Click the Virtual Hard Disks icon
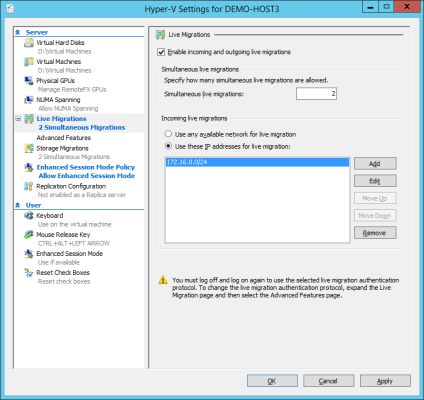The height and width of the screenshot is (400, 424). click(29, 43)
